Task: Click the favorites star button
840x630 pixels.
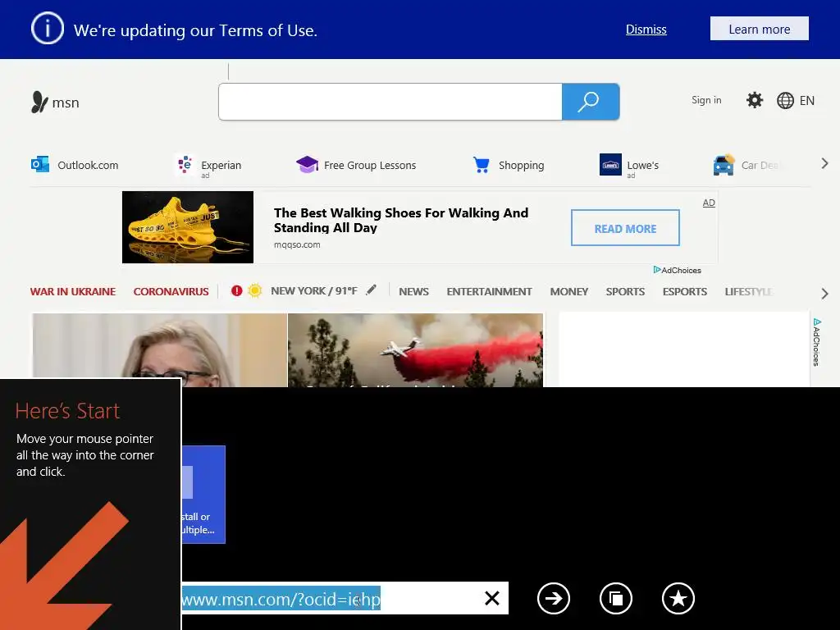Action: pyautogui.click(x=678, y=598)
